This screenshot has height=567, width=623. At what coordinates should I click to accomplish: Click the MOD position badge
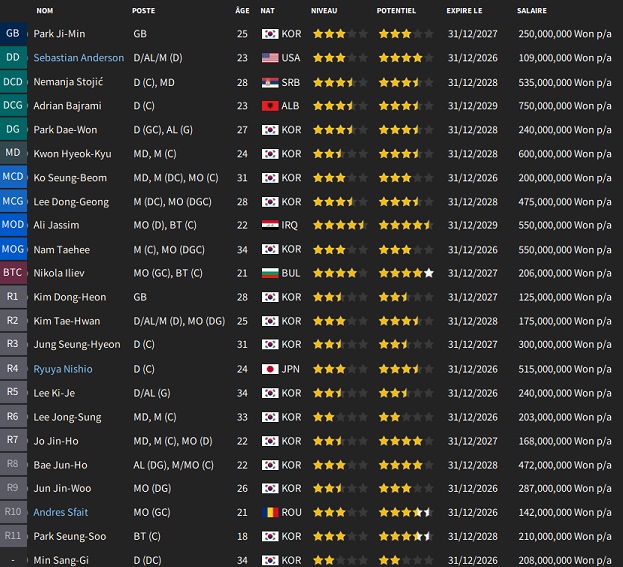(13, 225)
